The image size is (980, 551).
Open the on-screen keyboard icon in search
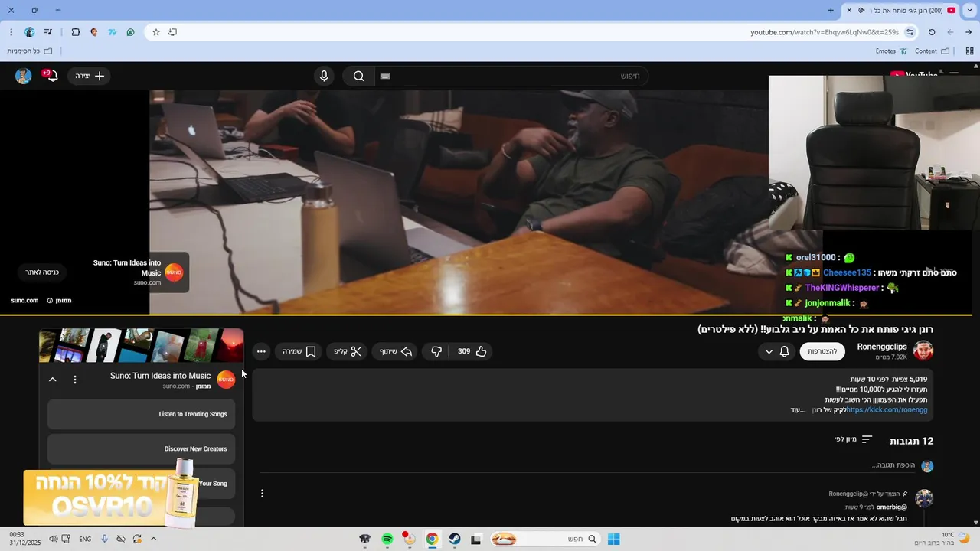[385, 76]
